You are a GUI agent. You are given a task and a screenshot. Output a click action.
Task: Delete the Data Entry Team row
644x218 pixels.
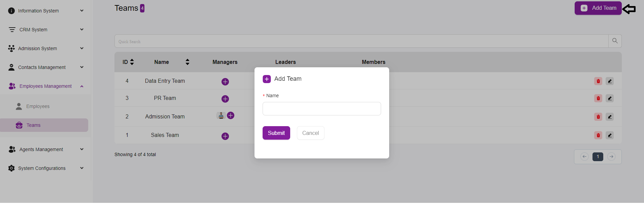point(598,81)
